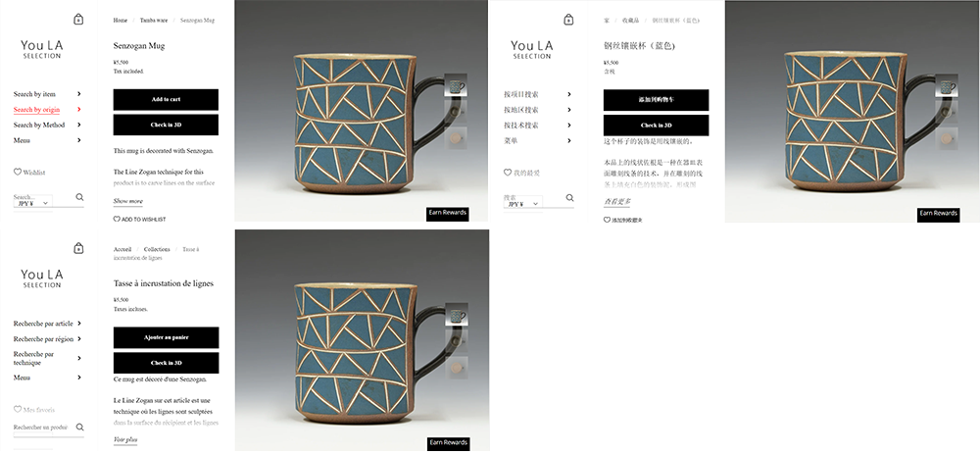
Task: Open Recherche par technique menu item
Action: tap(34, 358)
